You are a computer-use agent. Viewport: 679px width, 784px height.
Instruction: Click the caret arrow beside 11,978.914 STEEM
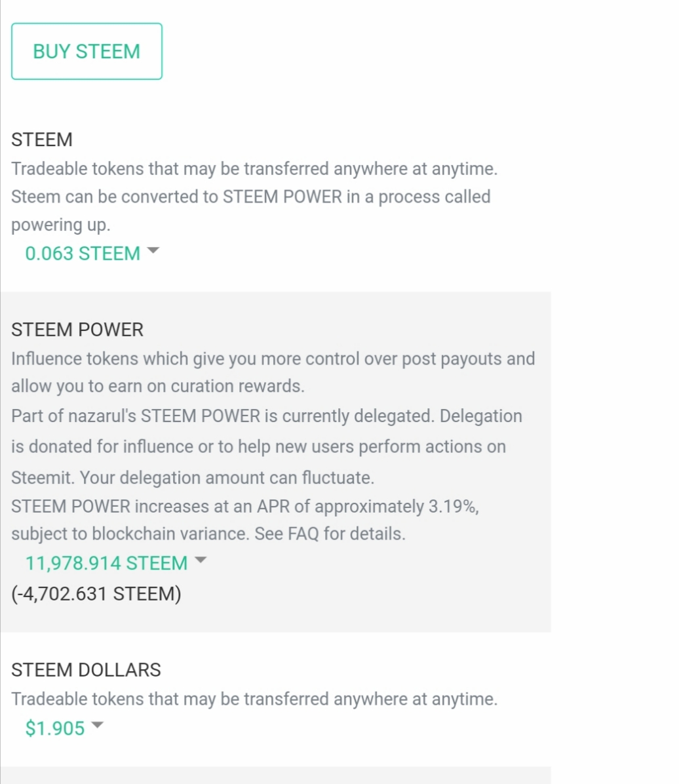201,560
